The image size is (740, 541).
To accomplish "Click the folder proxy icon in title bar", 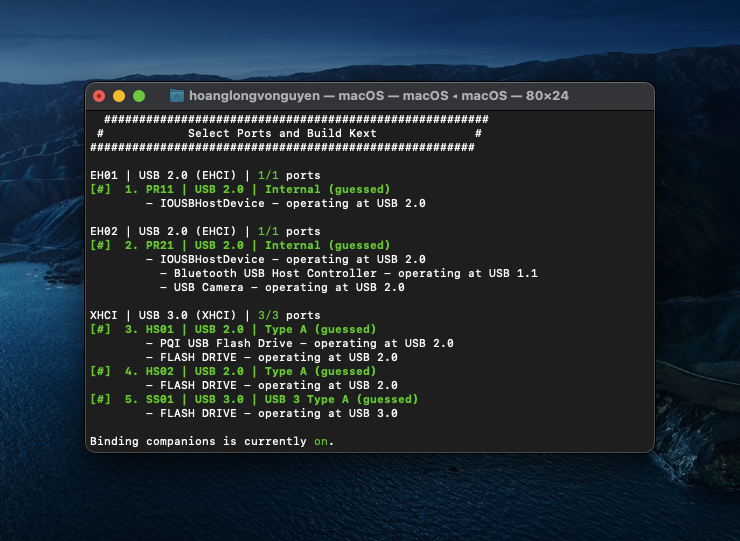I will (177, 96).
